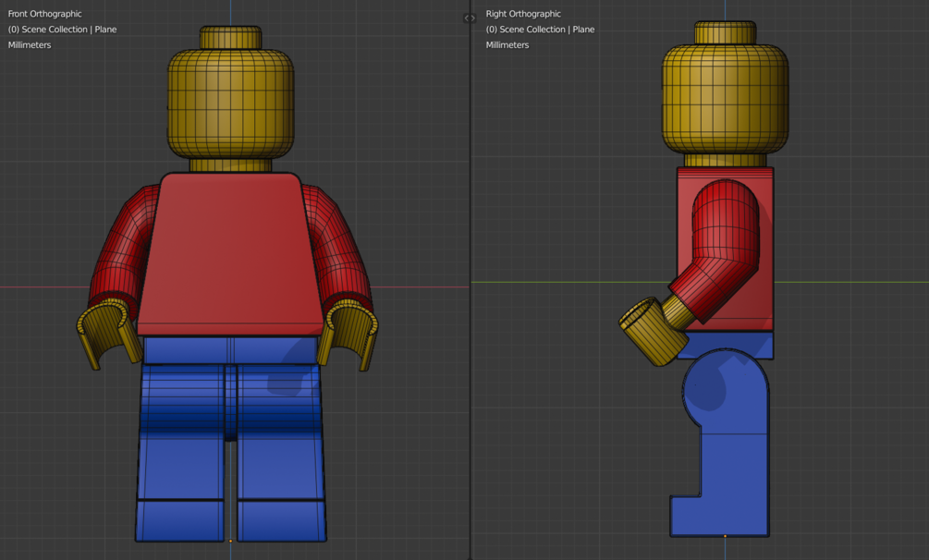Viewport: 929px width, 560px height.
Task: Click the 'Front Orthographic' view label
Action: pyautogui.click(x=44, y=14)
